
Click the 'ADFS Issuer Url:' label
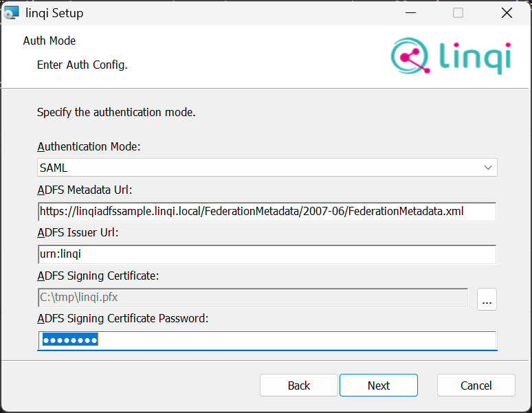pyautogui.click(x=78, y=232)
